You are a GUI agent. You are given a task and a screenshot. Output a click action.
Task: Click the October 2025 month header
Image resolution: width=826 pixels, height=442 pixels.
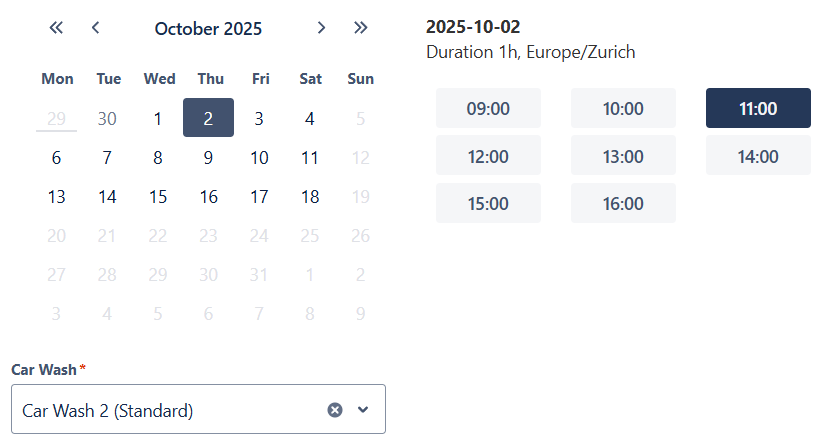208,29
